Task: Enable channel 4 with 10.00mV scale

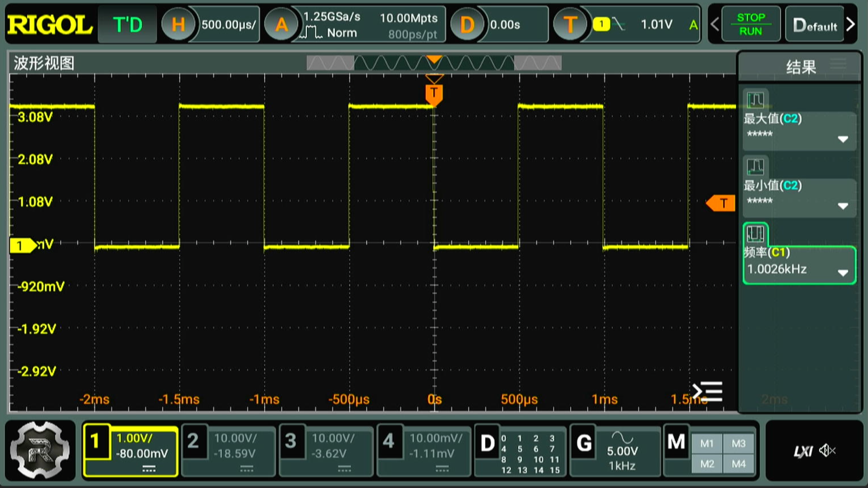Action: click(x=424, y=450)
